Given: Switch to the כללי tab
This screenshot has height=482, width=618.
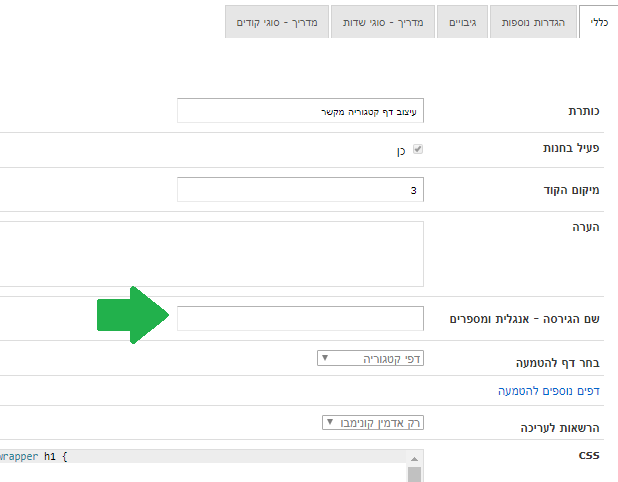Looking at the screenshot, I should click(x=598, y=22).
